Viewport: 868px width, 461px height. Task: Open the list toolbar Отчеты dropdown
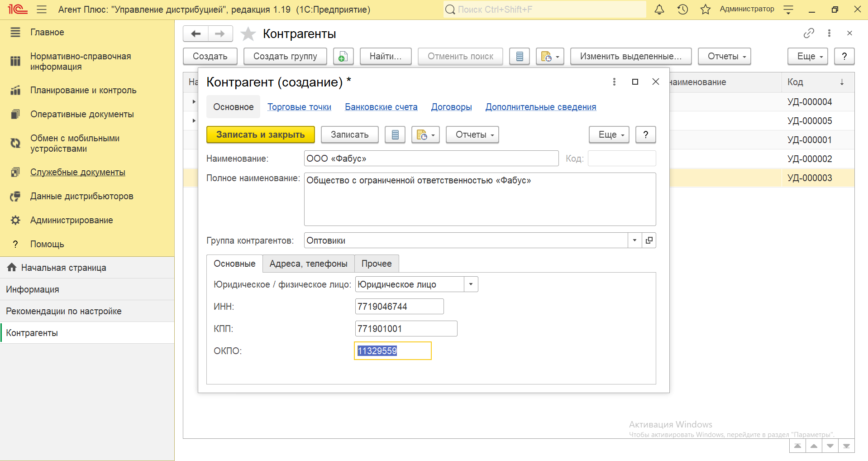(x=725, y=57)
